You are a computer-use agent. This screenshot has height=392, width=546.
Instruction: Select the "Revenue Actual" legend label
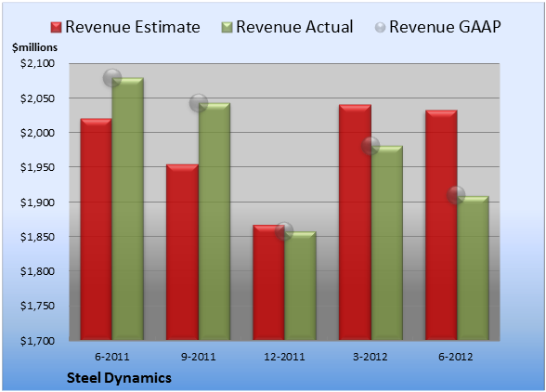[294, 27]
